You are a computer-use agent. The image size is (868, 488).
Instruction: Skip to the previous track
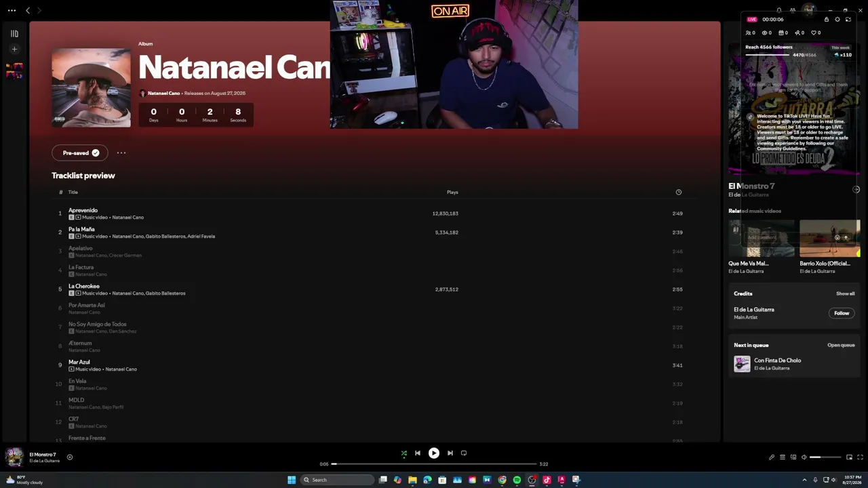pyautogui.click(x=418, y=453)
